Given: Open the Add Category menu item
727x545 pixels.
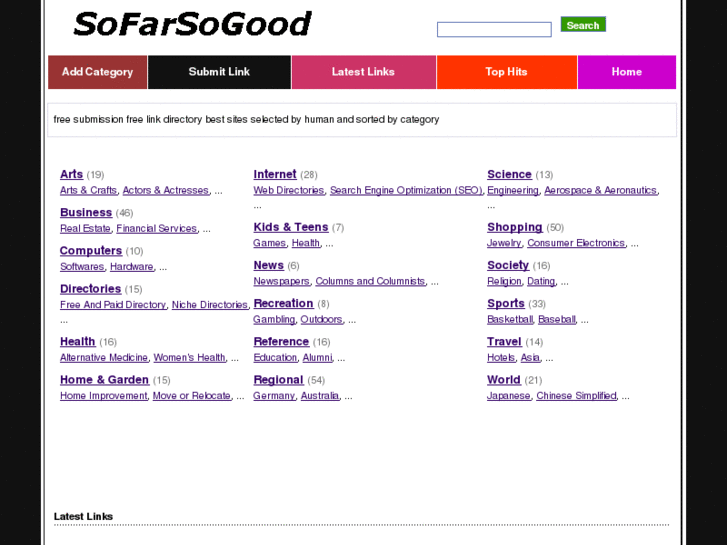Looking at the screenshot, I should pyautogui.click(x=97, y=72).
